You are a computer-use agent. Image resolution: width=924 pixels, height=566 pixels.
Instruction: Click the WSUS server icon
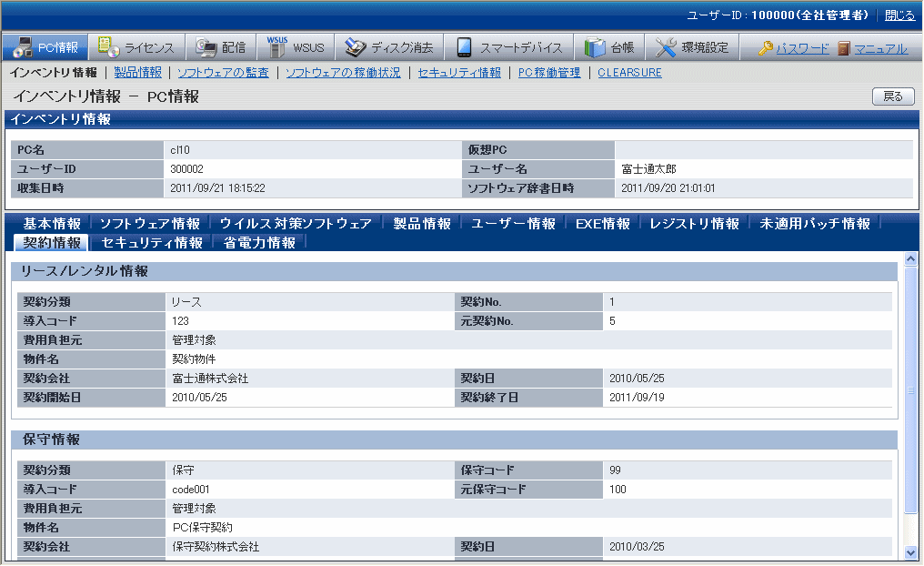tap(277, 48)
